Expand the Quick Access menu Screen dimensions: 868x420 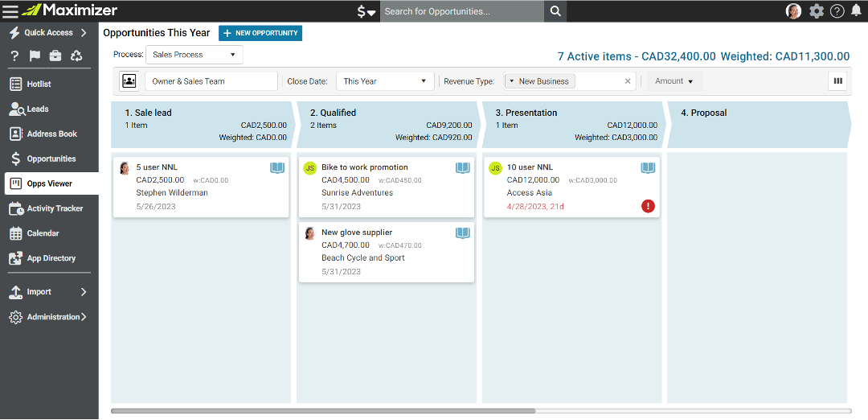pos(49,33)
